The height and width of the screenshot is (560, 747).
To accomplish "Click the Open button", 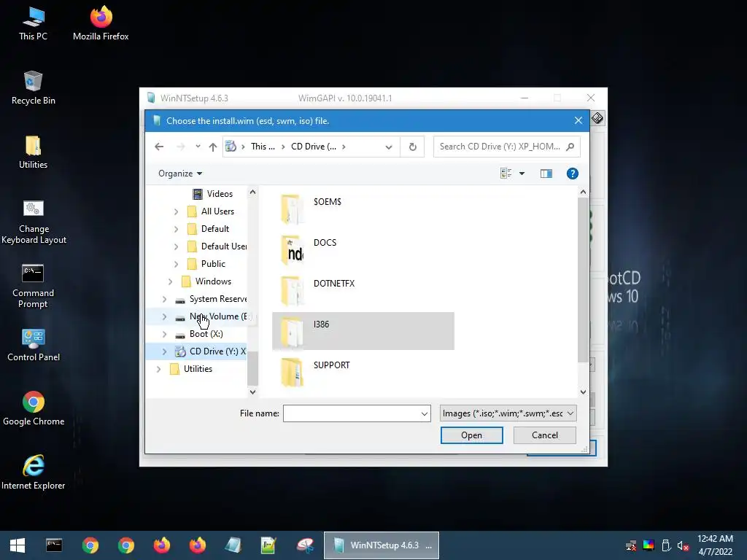I will point(472,435).
